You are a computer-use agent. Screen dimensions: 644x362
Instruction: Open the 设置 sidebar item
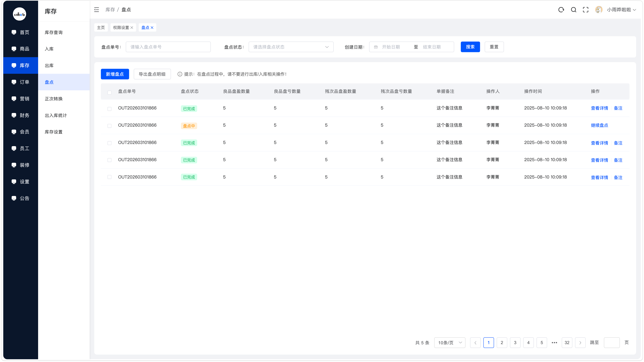click(x=21, y=182)
